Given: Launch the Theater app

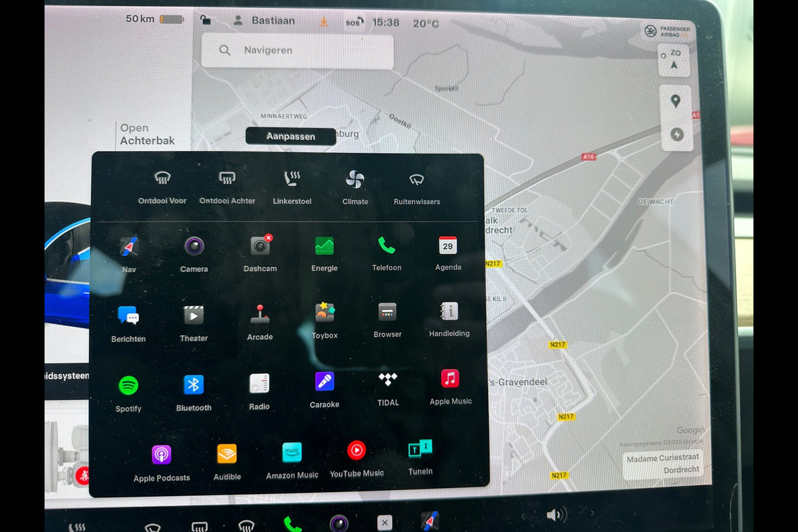Looking at the screenshot, I should tap(194, 323).
